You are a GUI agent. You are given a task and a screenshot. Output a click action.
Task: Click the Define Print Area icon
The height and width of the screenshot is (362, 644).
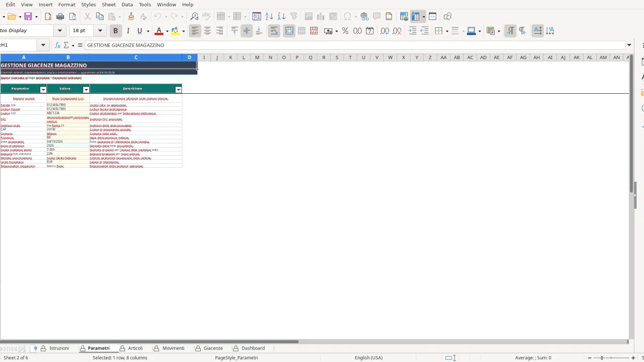click(404, 17)
